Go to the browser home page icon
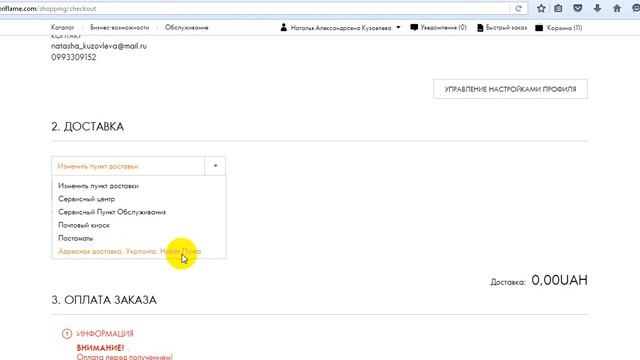 (x=617, y=8)
